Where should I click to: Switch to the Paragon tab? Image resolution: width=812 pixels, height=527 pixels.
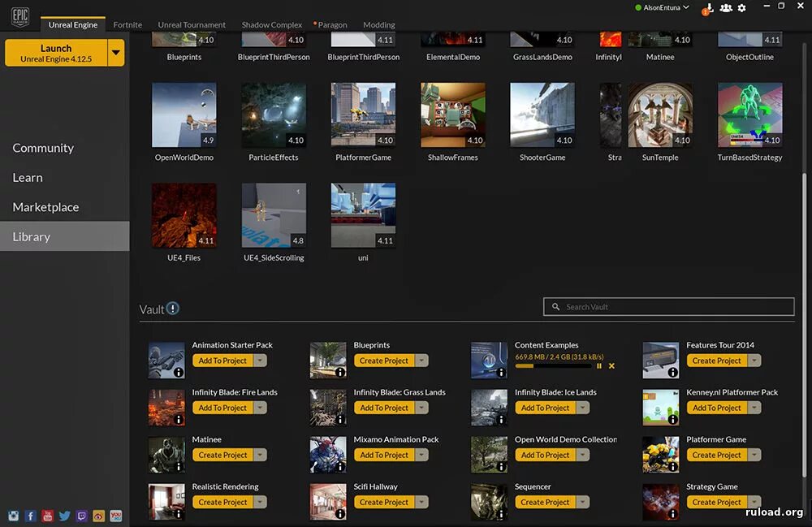pyautogui.click(x=332, y=24)
